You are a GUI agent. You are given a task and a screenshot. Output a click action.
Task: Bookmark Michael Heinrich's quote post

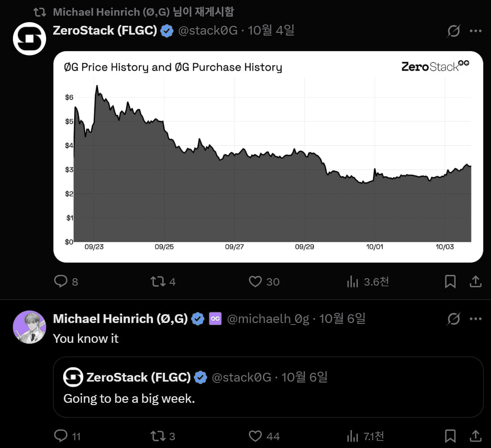(450, 436)
